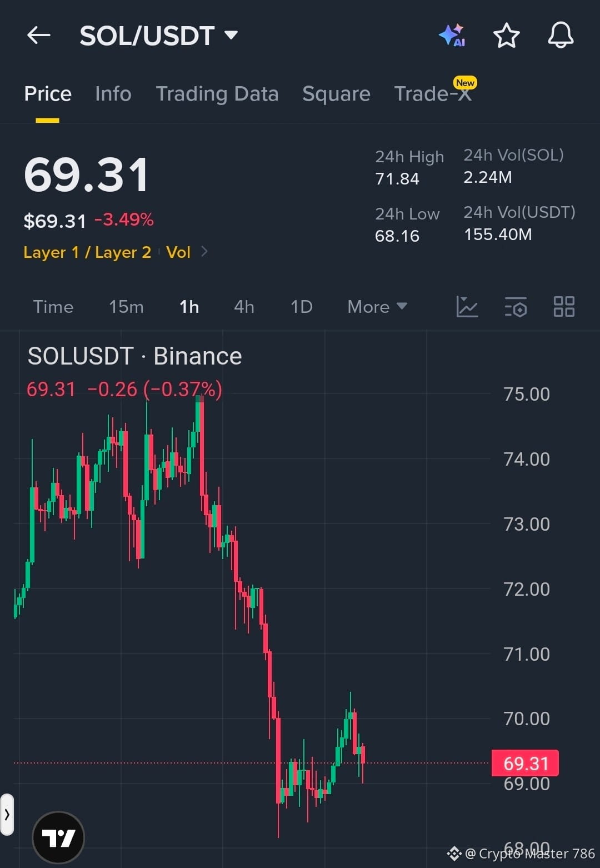Switch to the Info tab
Viewport: 600px width, 868px height.
click(x=113, y=94)
